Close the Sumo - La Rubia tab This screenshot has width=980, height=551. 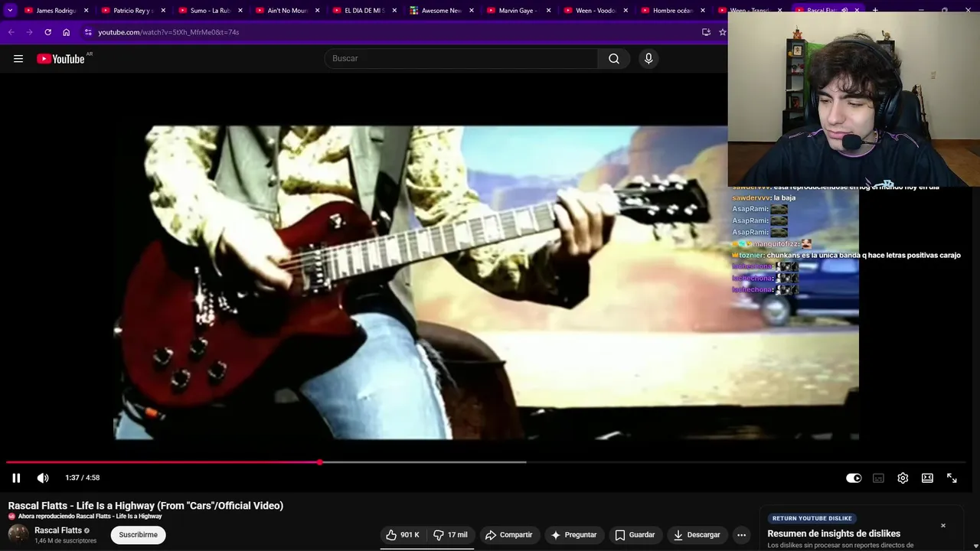(240, 11)
